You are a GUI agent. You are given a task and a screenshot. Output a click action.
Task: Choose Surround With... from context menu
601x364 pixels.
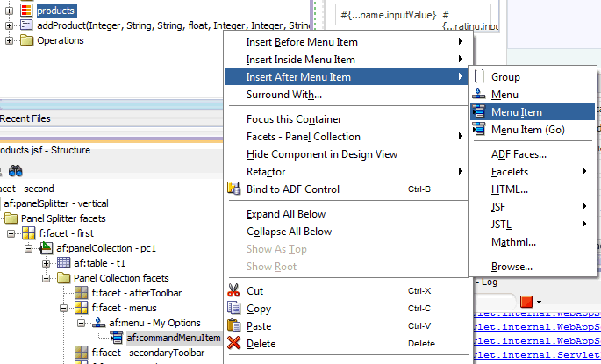pyautogui.click(x=346, y=94)
